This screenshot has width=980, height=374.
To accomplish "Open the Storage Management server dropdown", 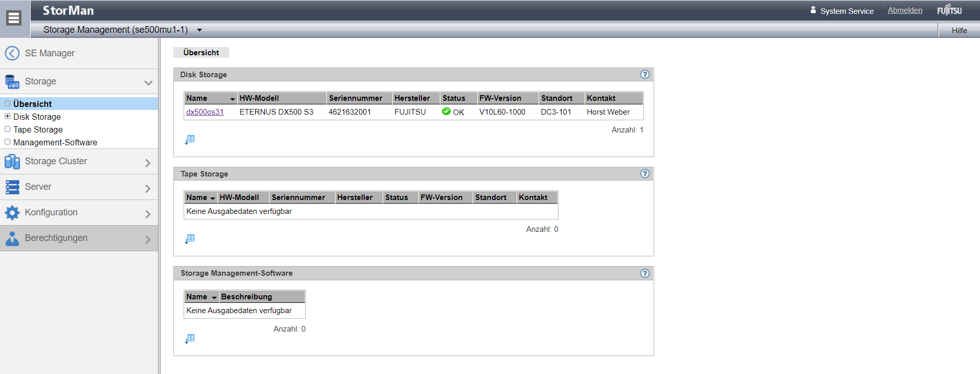I will pos(199,30).
